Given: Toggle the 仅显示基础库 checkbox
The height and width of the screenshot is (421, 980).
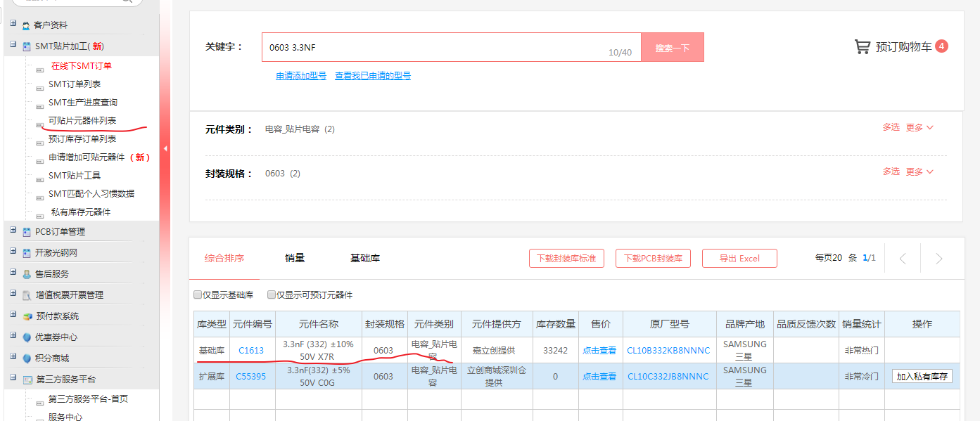Looking at the screenshot, I should pos(198,295).
